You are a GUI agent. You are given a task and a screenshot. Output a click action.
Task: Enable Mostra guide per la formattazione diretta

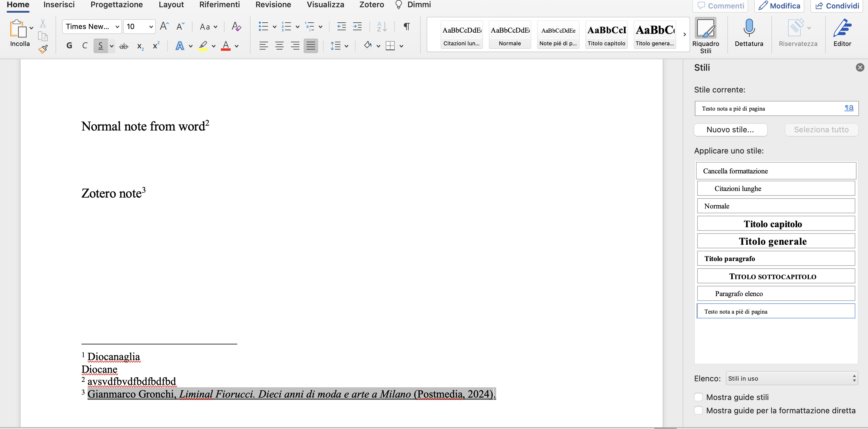698,411
